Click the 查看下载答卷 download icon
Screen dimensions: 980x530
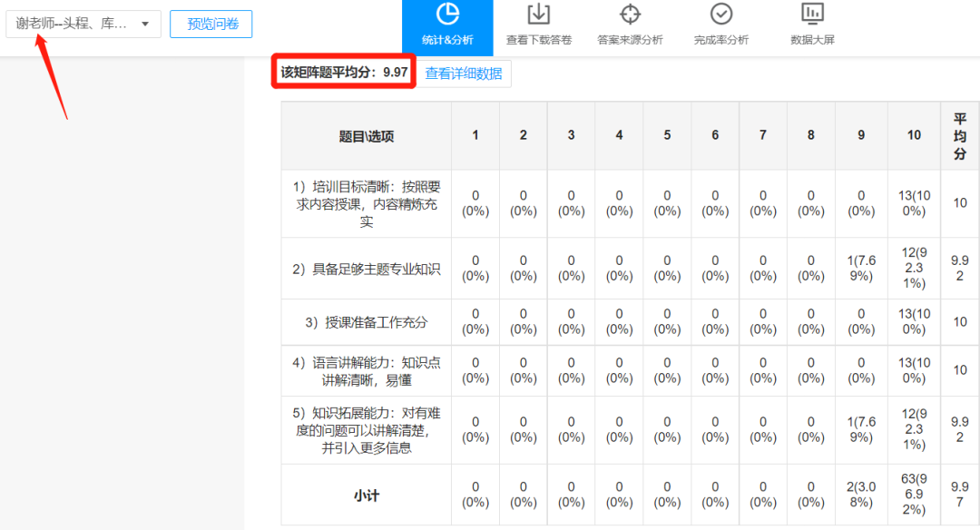click(x=538, y=14)
